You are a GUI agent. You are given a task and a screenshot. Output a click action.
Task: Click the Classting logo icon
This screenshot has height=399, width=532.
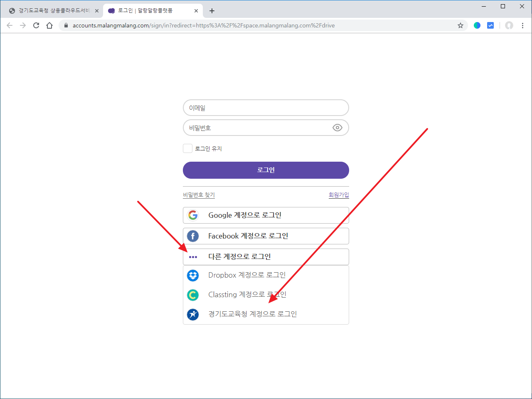tap(193, 295)
